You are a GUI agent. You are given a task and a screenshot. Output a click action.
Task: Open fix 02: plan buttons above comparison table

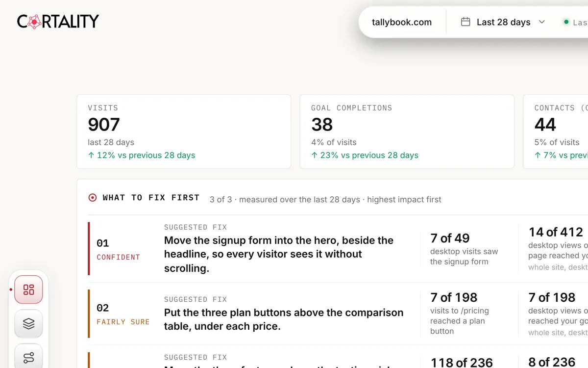(338, 314)
